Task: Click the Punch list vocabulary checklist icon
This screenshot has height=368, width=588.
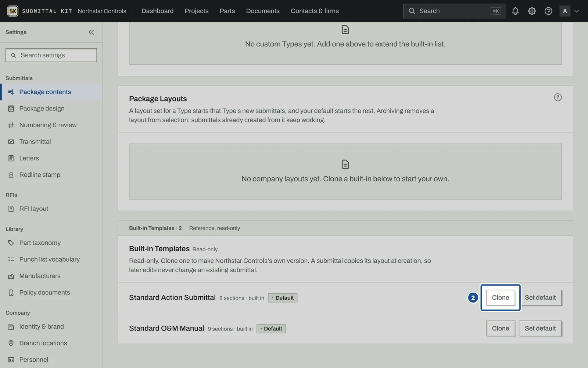Action: pyautogui.click(x=11, y=259)
